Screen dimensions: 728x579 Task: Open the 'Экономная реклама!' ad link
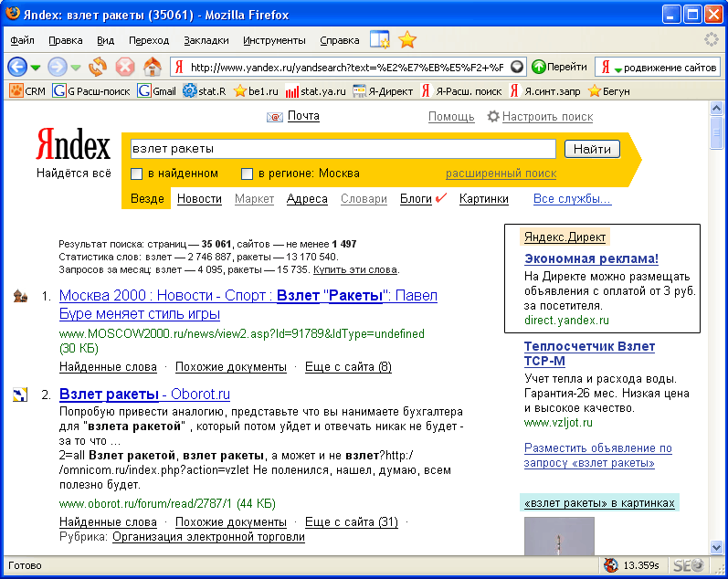pyautogui.click(x=591, y=258)
